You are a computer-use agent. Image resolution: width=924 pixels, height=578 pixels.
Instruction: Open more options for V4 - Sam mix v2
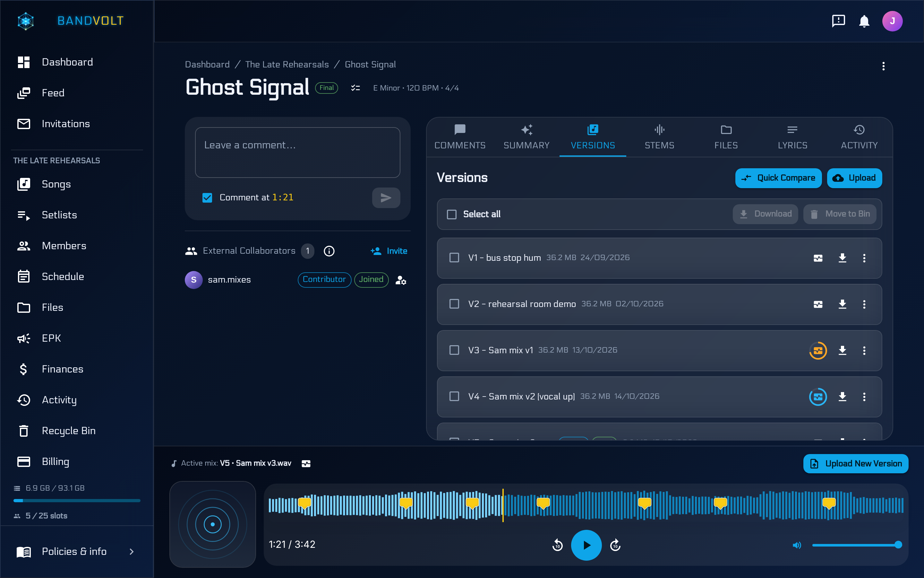864,397
